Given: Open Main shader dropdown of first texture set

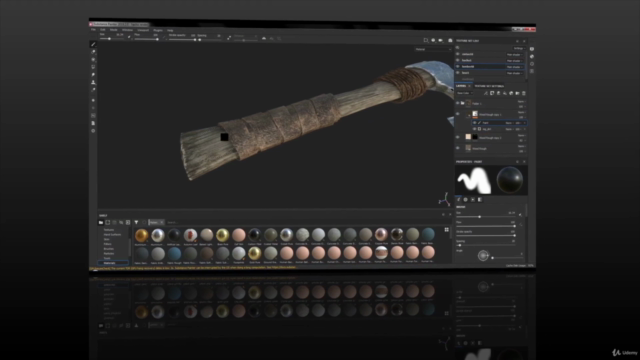Looking at the screenshot, I should (x=515, y=54).
